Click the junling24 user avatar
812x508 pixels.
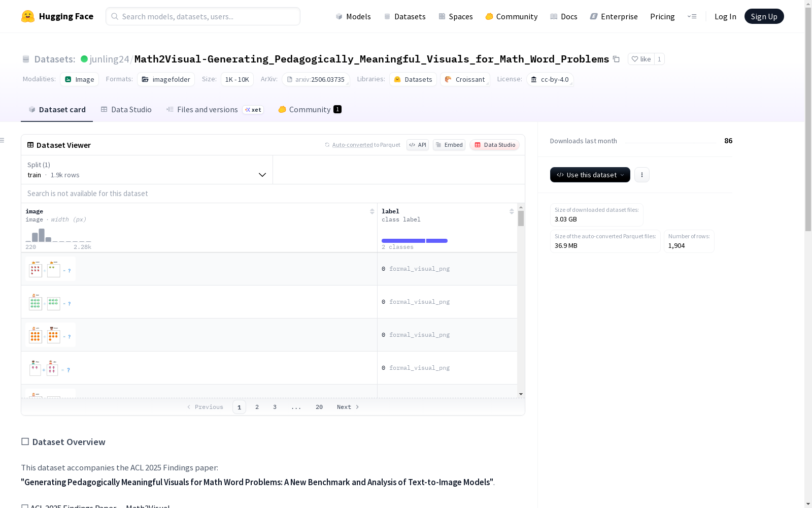click(84, 59)
